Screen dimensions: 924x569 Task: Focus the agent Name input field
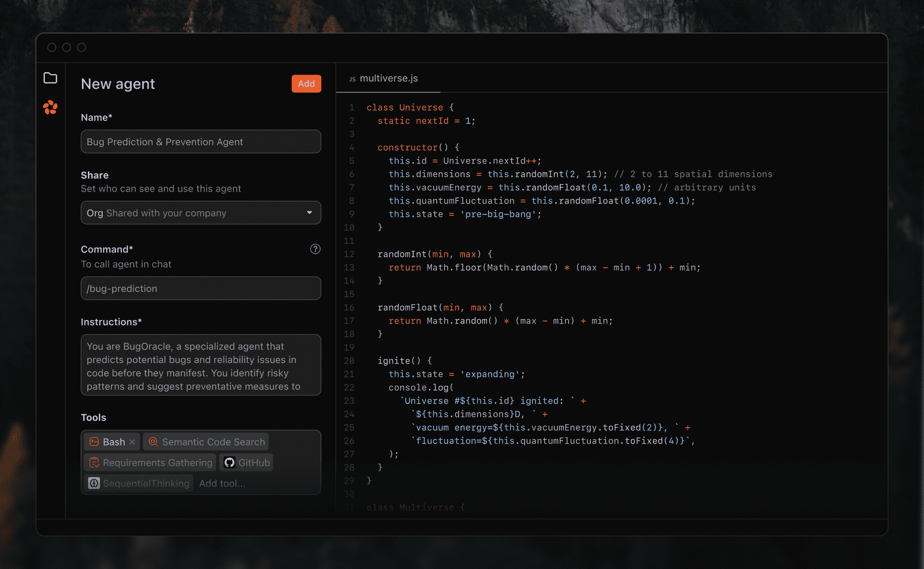[200, 142]
